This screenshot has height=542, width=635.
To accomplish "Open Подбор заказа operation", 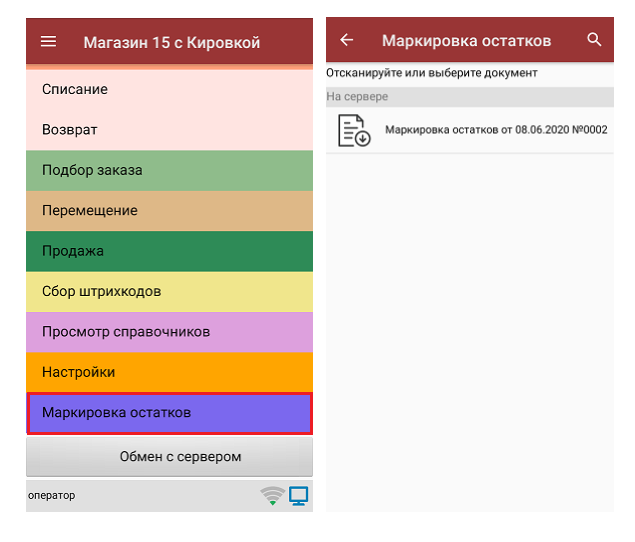I will (x=169, y=171).
